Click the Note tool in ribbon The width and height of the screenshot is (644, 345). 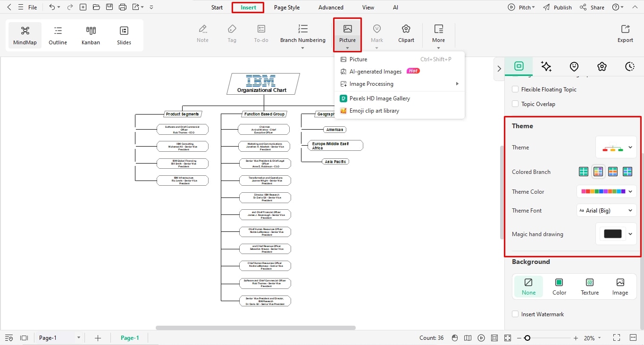pos(203,33)
